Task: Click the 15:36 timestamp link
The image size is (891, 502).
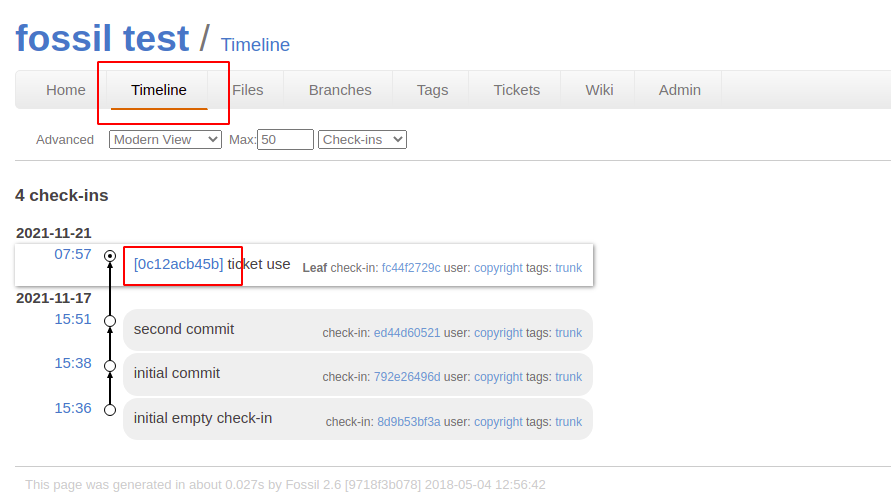Action: (73, 408)
